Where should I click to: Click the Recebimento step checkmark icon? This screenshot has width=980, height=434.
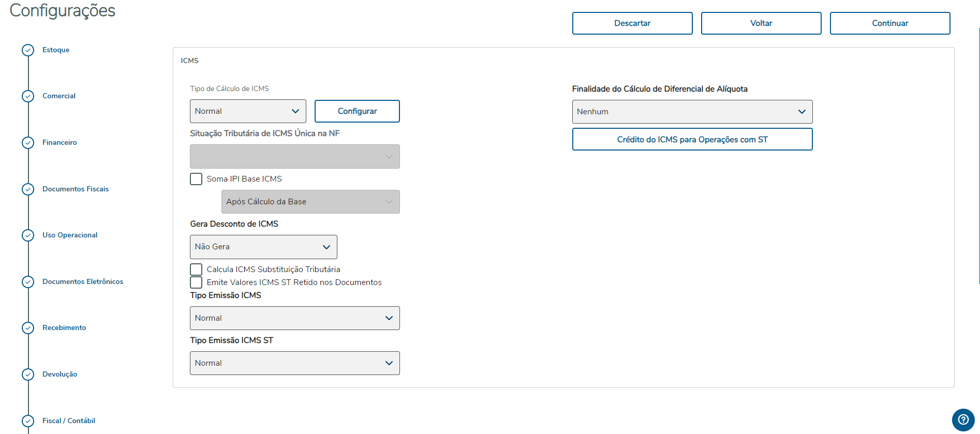(x=28, y=328)
